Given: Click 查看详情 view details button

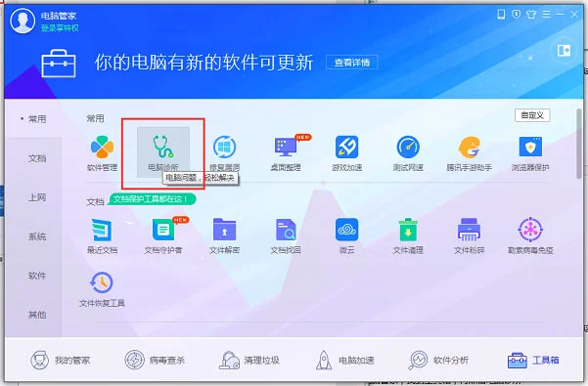Looking at the screenshot, I should coord(352,63).
